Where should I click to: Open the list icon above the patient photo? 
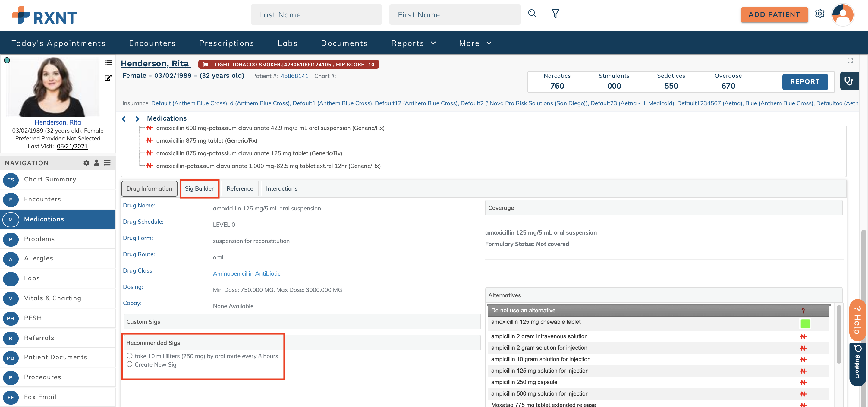pyautogui.click(x=108, y=63)
